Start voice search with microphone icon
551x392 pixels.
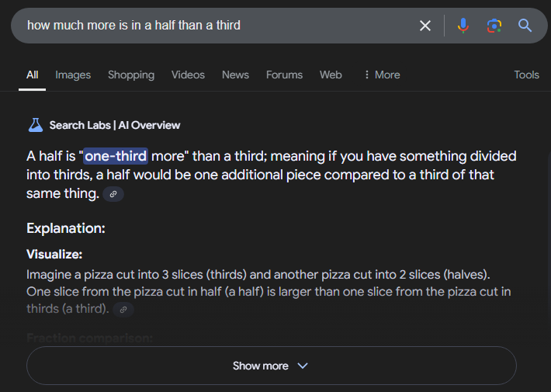(463, 26)
